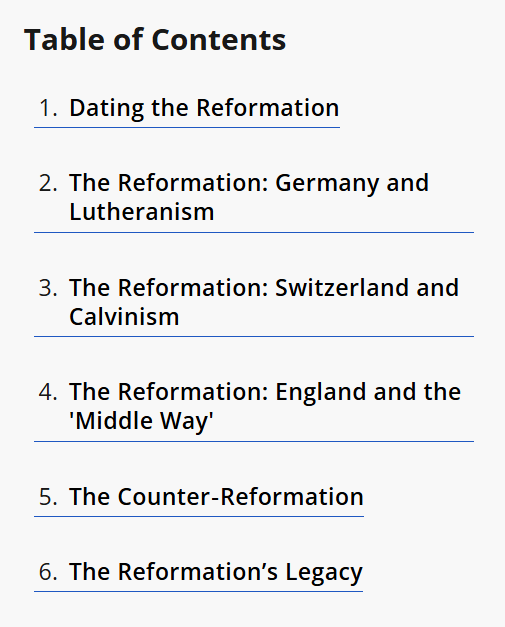The height and width of the screenshot is (627, 505).
Task: Click the word 'Legacy' in last entry
Action: coord(324,573)
